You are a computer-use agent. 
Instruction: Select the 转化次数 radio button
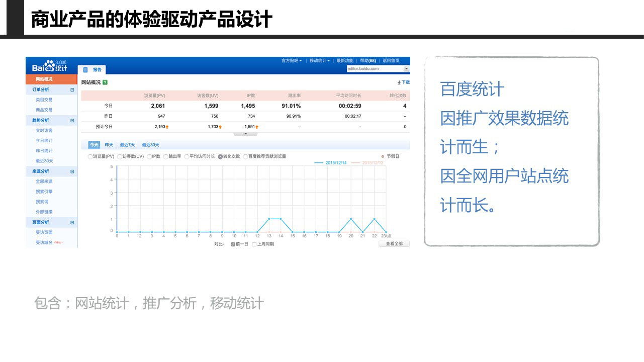220,157
